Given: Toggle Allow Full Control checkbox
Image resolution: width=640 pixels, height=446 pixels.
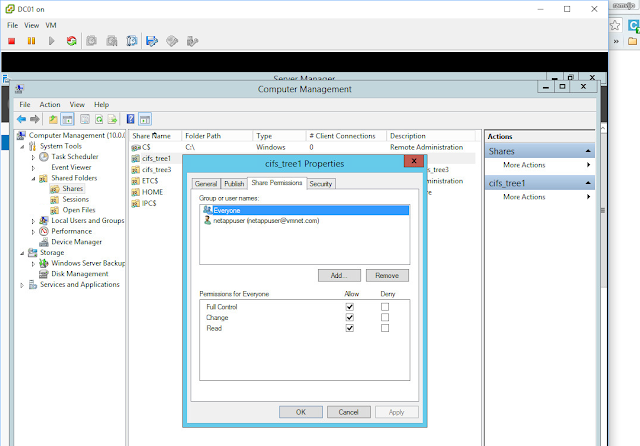Looking at the screenshot, I should coord(349,307).
